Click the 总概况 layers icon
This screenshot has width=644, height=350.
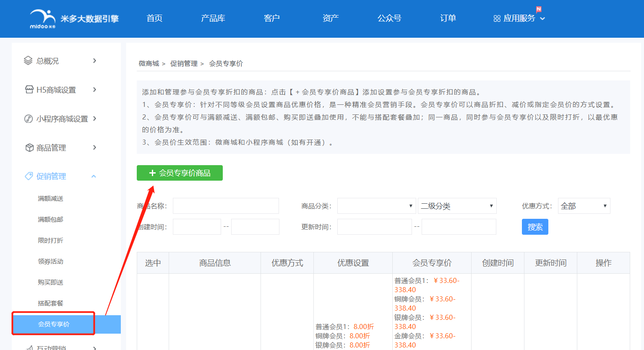(x=28, y=61)
